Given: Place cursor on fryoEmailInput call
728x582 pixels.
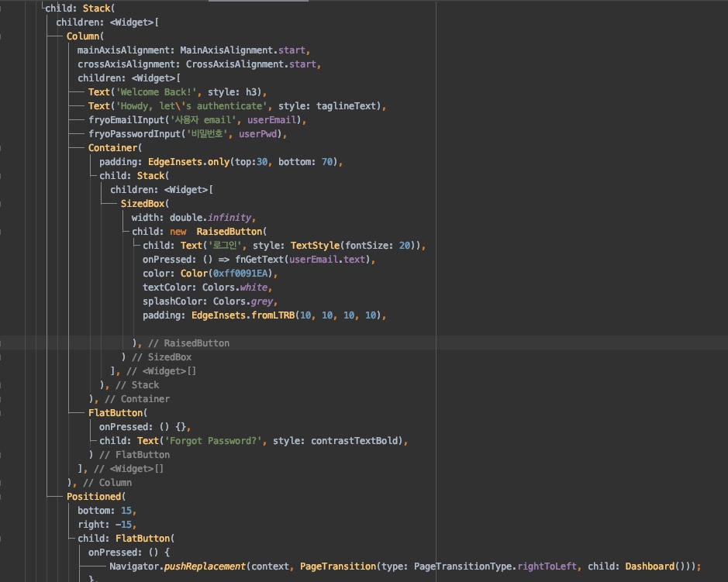Looking at the screenshot, I should click(126, 120).
